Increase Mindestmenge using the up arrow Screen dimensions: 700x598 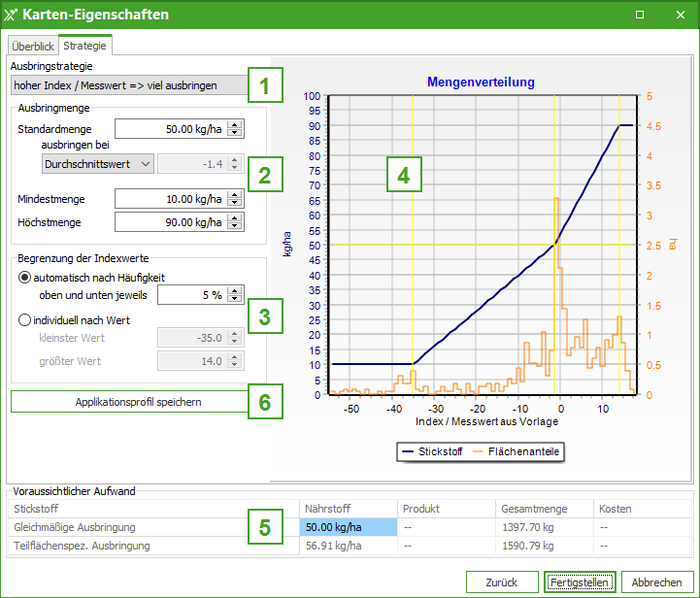pos(234,194)
